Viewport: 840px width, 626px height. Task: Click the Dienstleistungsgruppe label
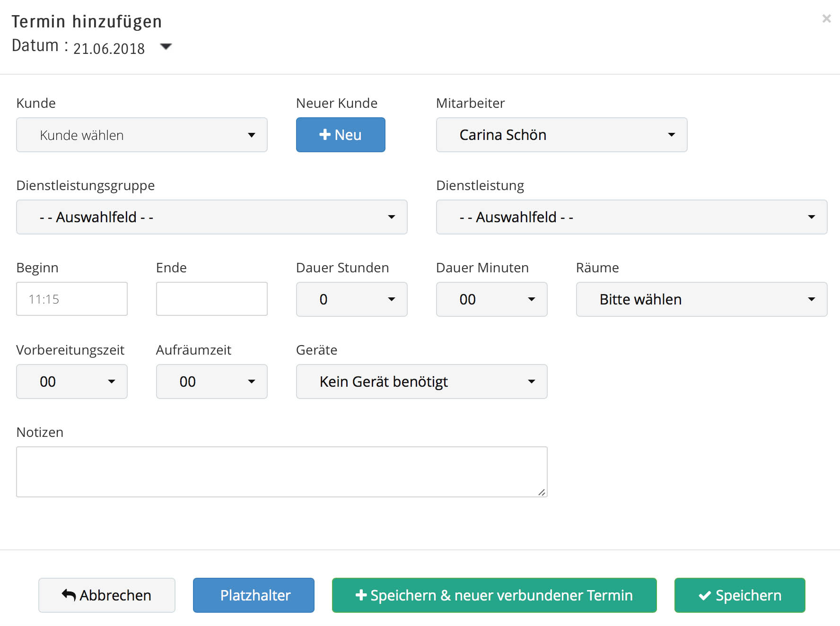pos(86,185)
